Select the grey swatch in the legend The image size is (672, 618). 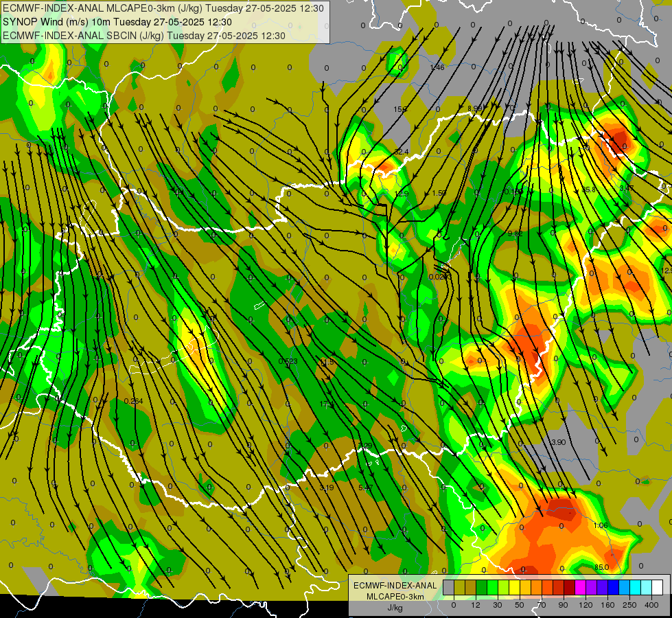449,587
